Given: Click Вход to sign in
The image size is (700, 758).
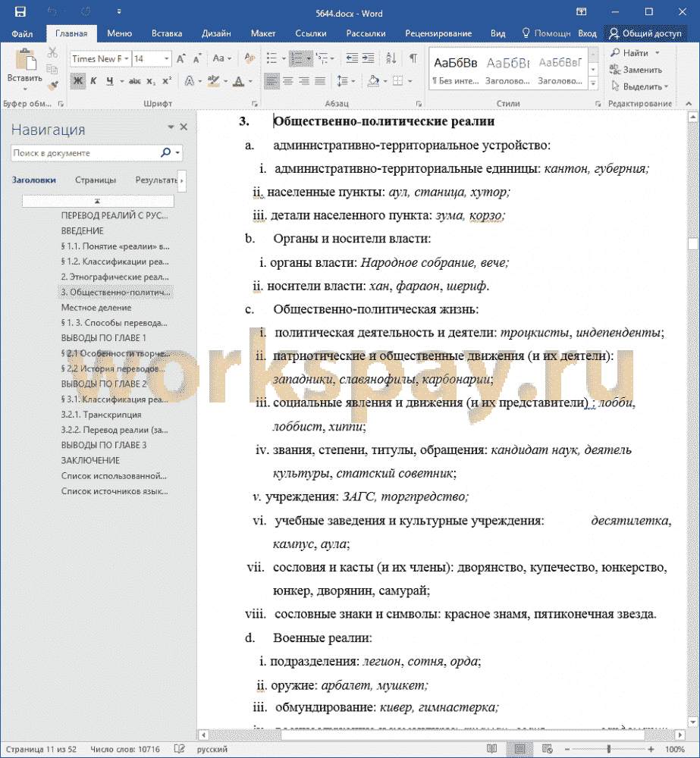Looking at the screenshot, I should pos(587,33).
